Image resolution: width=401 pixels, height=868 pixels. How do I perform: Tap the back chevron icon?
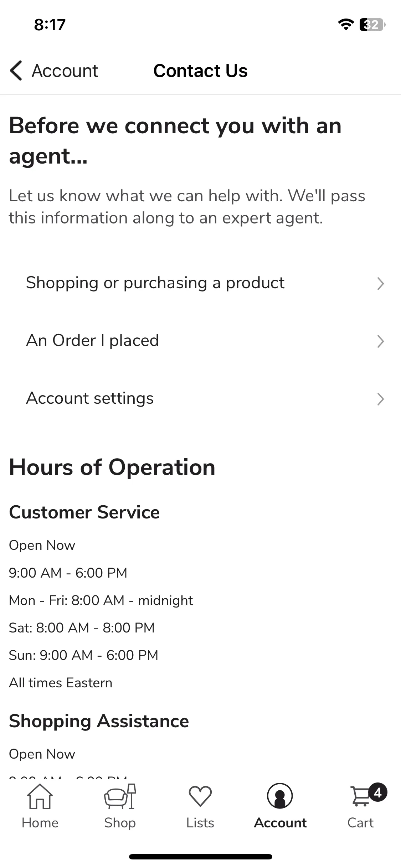coord(16,71)
